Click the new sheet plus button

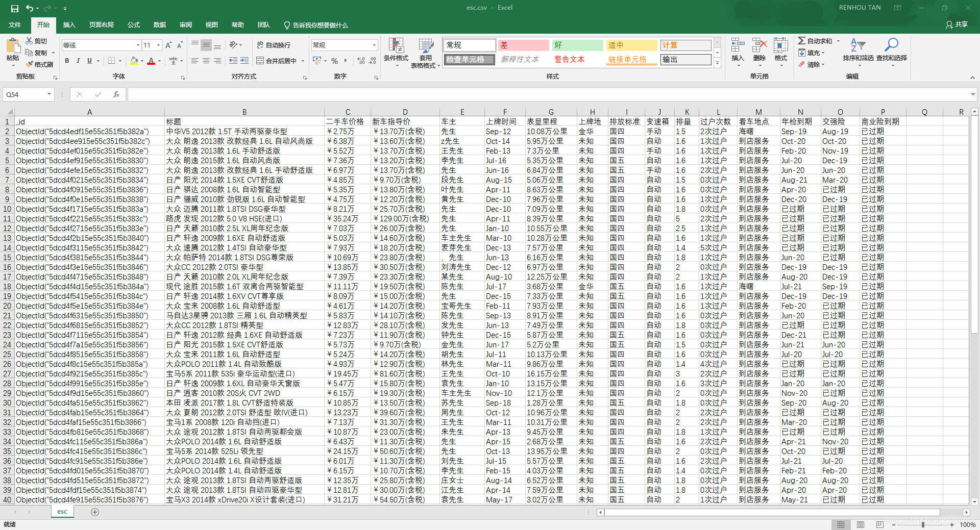coord(95,512)
